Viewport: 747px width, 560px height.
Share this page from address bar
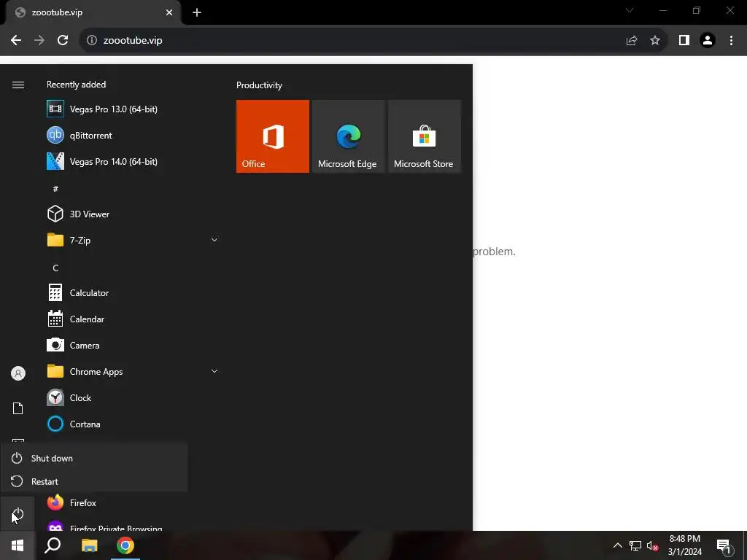[632, 41]
